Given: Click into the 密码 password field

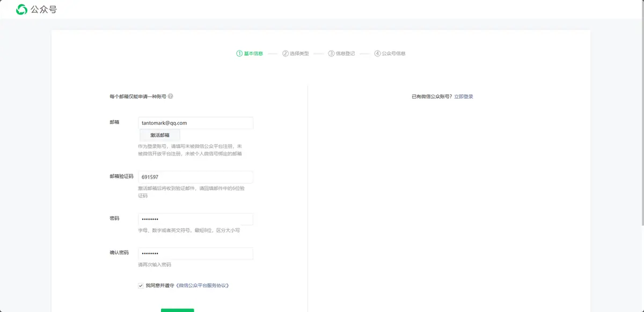Looking at the screenshot, I should (195, 219).
